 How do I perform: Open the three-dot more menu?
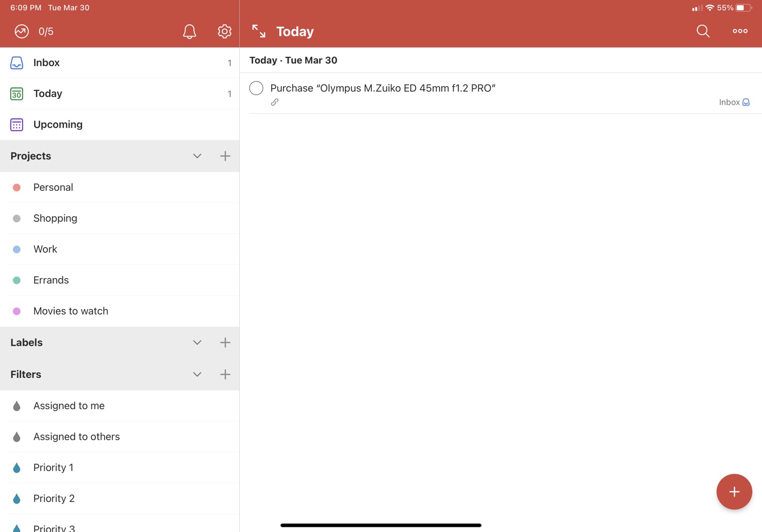point(740,31)
